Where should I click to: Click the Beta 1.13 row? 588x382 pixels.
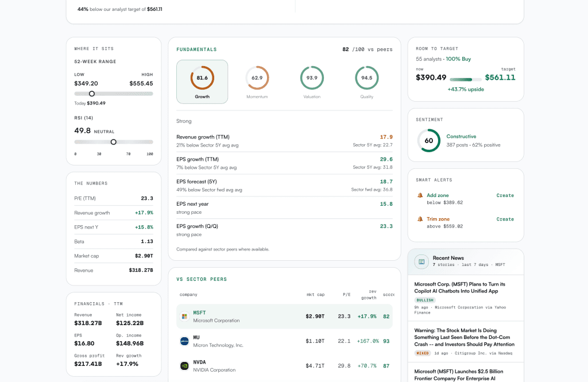[x=114, y=242]
